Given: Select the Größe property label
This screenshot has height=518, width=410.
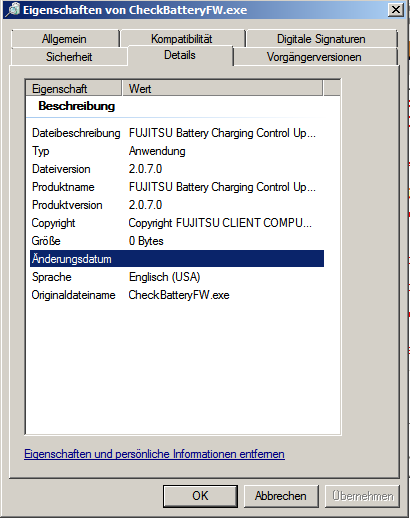Looking at the screenshot, I should pyautogui.click(x=46, y=241).
